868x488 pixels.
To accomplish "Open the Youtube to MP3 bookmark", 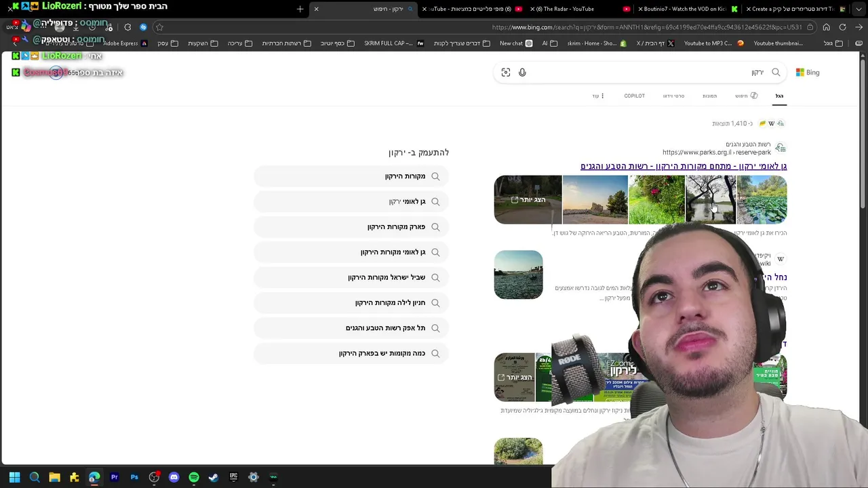I will [x=713, y=43].
